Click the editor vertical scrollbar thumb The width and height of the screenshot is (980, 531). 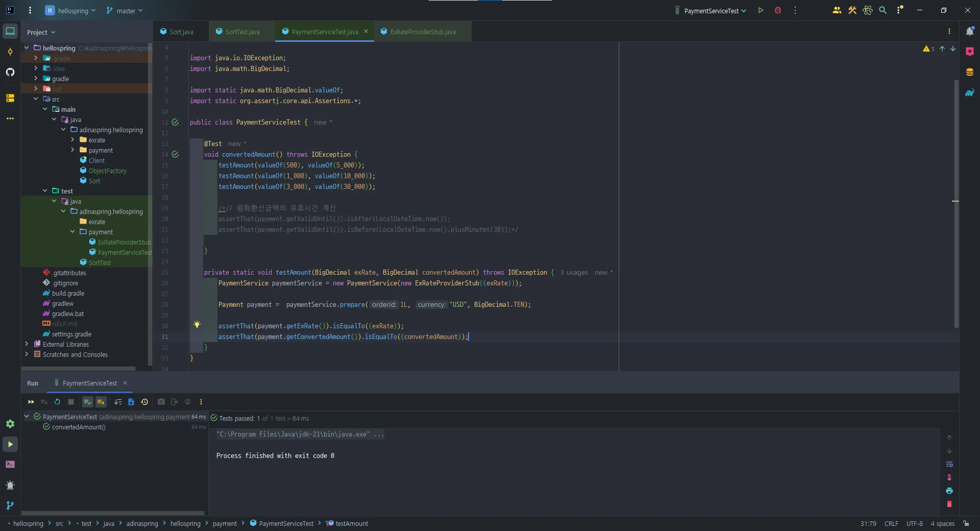(x=956, y=203)
